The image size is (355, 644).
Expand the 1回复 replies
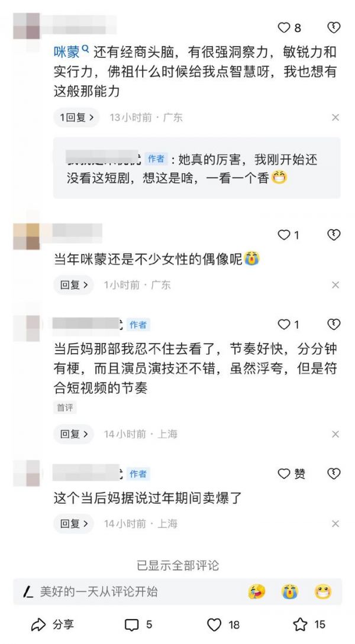tap(76, 118)
